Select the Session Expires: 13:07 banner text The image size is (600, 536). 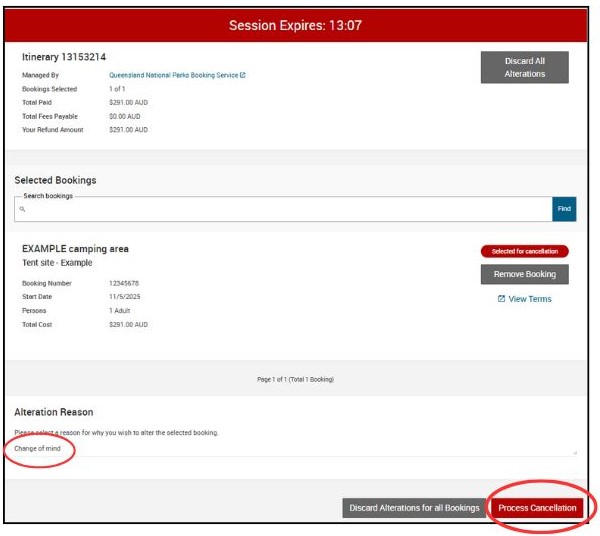pos(295,25)
